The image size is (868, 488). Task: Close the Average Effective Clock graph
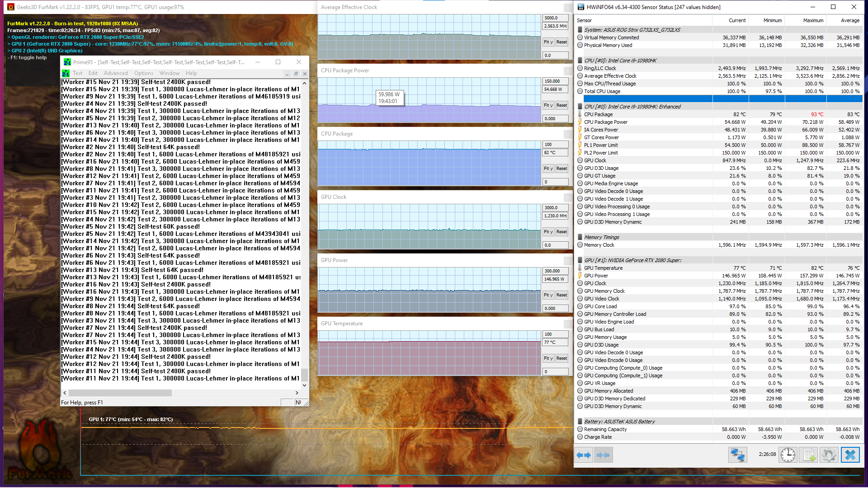coord(568,7)
